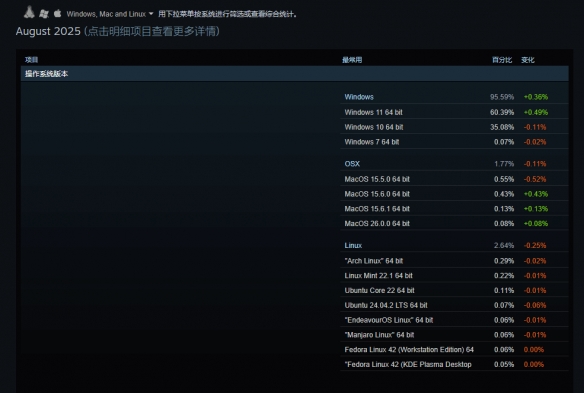The width and height of the screenshot is (584, 393).
Task: Click the Linux penguin icon
Action: [x=29, y=12]
